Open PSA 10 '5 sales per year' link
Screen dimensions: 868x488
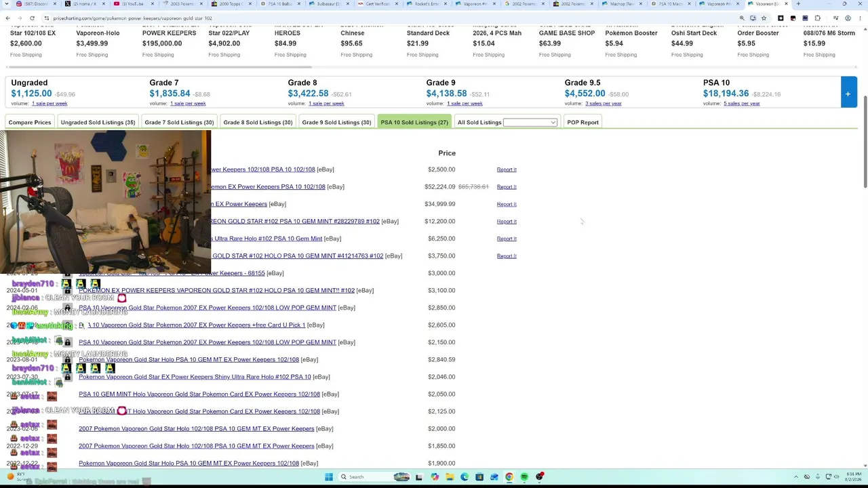coord(742,104)
